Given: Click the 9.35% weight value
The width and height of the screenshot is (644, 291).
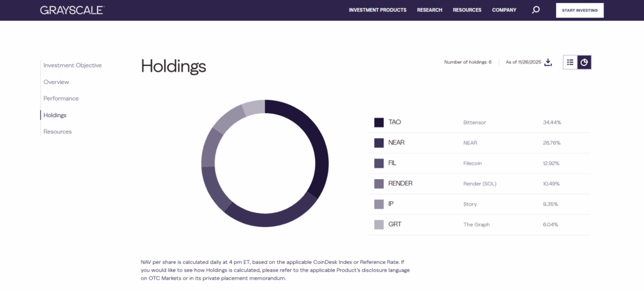Looking at the screenshot, I should 550,204.
